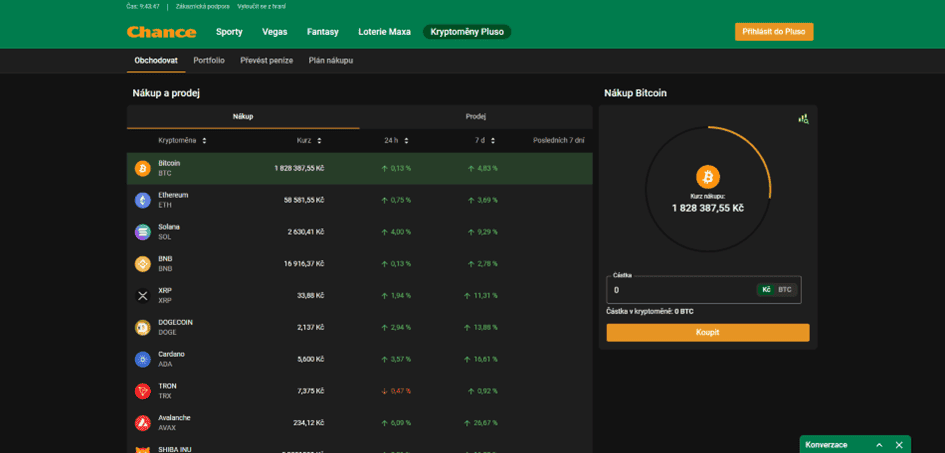Image resolution: width=945 pixels, height=453 pixels.
Task: Open the Převést peníze tab
Action: [x=266, y=61]
